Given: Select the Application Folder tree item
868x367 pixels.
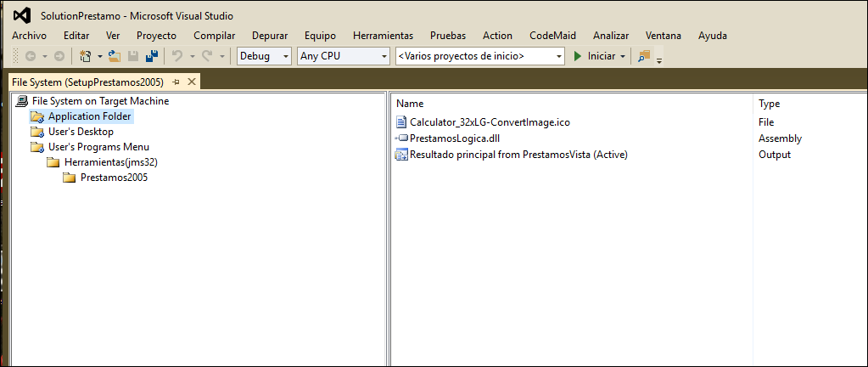Looking at the screenshot, I should click(90, 116).
